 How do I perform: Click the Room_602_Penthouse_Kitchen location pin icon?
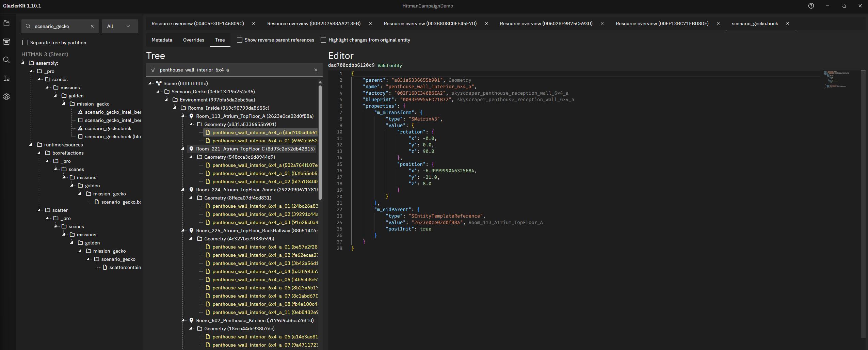[x=191, y=320]
